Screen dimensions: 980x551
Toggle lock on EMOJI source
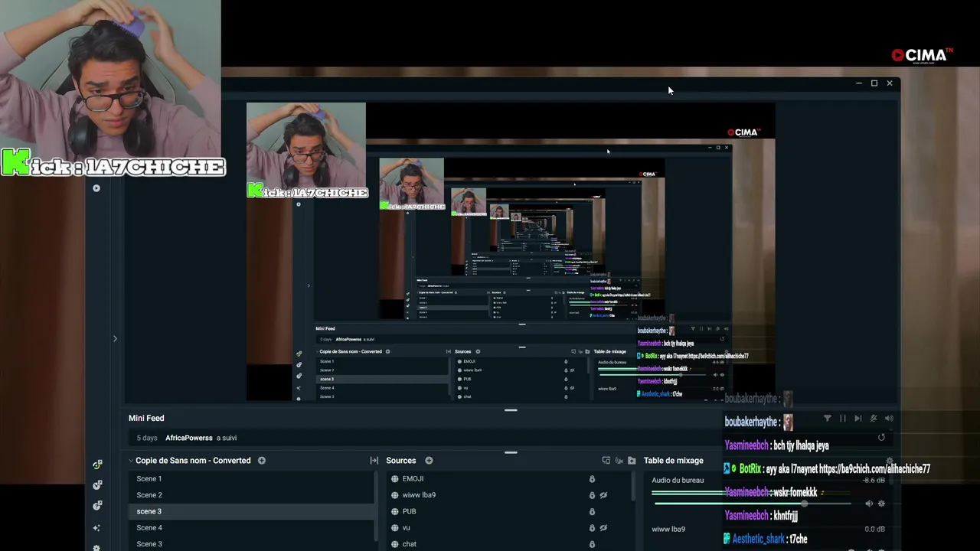[x=592, y=479]
